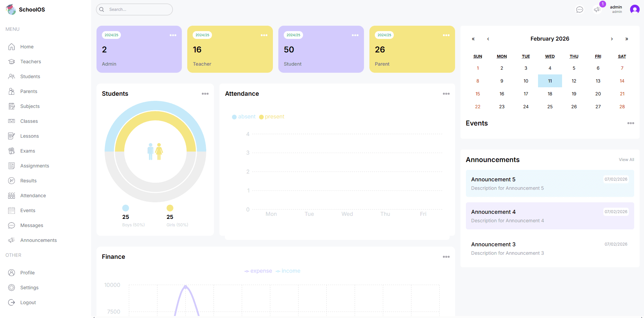
Task: Go to next month in calendar
Action: [x=611, y=39]
